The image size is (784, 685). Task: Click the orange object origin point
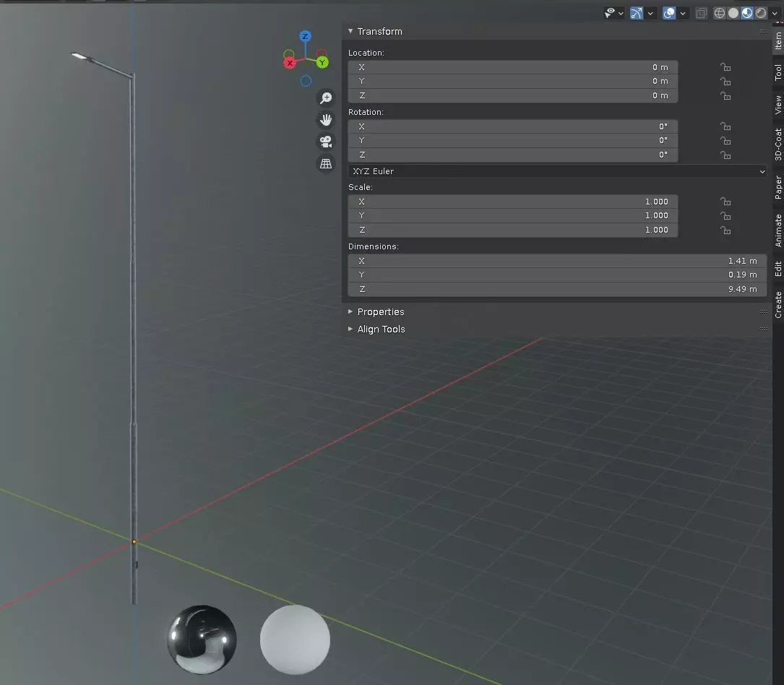[134, 541]
